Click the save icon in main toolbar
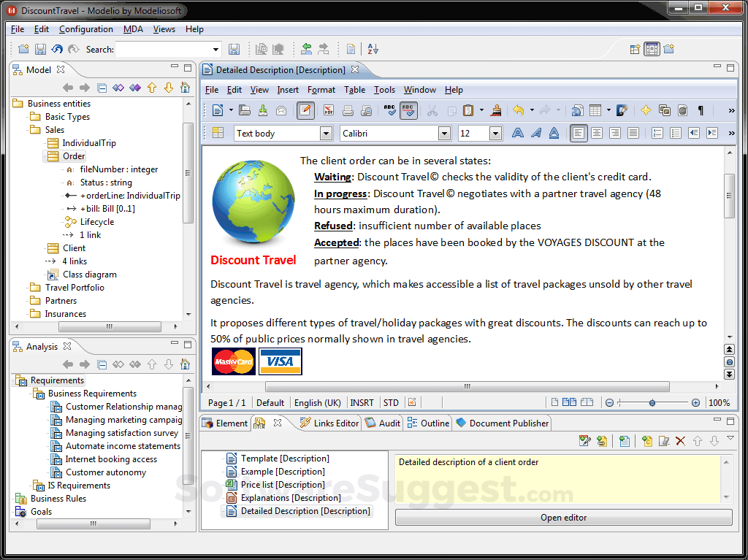Viewport: 748px width, 560px height. tap(40, 49)
